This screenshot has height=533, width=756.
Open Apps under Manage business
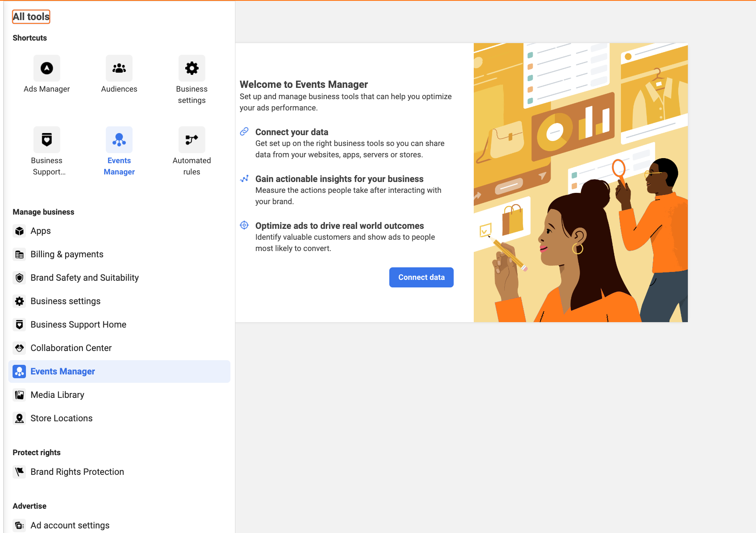(119, 231)
